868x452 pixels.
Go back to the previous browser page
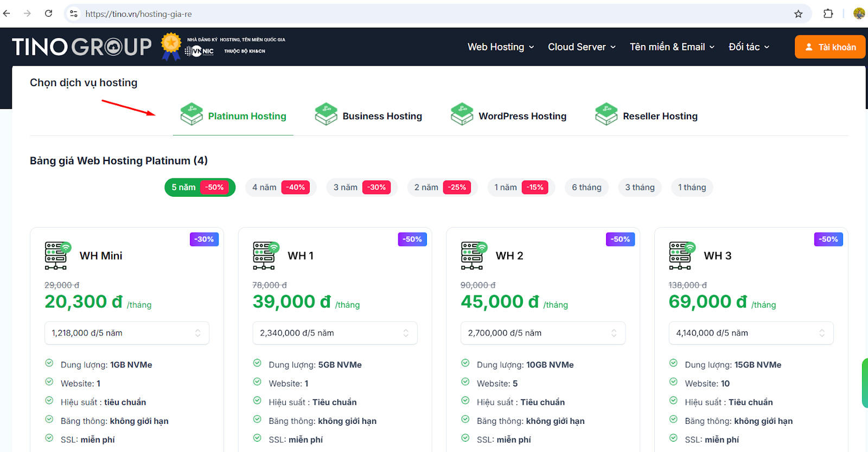pyautogui.click(x=7, y=14)
